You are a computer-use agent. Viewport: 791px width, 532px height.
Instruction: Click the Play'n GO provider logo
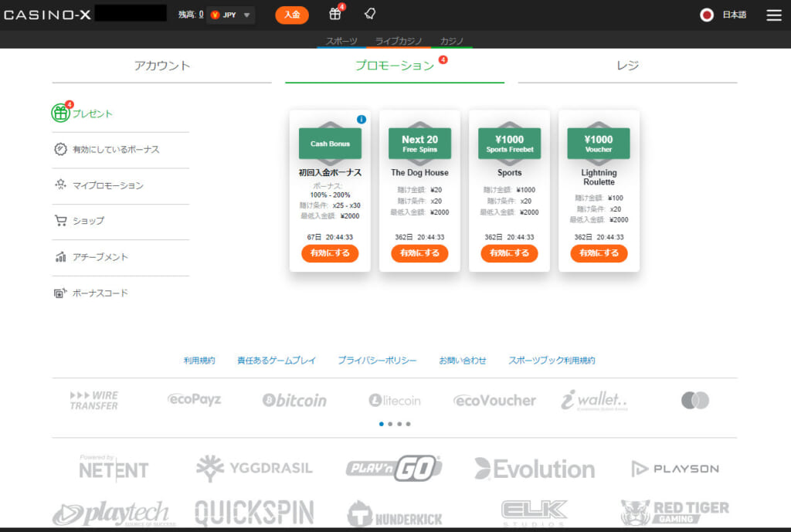pyautogui.click(x=394, y=468)
